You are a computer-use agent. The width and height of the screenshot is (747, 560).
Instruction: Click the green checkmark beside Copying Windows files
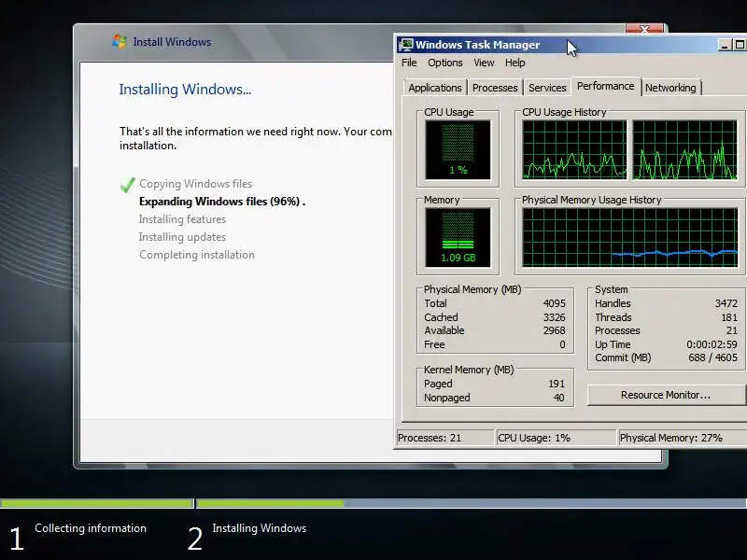[x=127, y=184]
